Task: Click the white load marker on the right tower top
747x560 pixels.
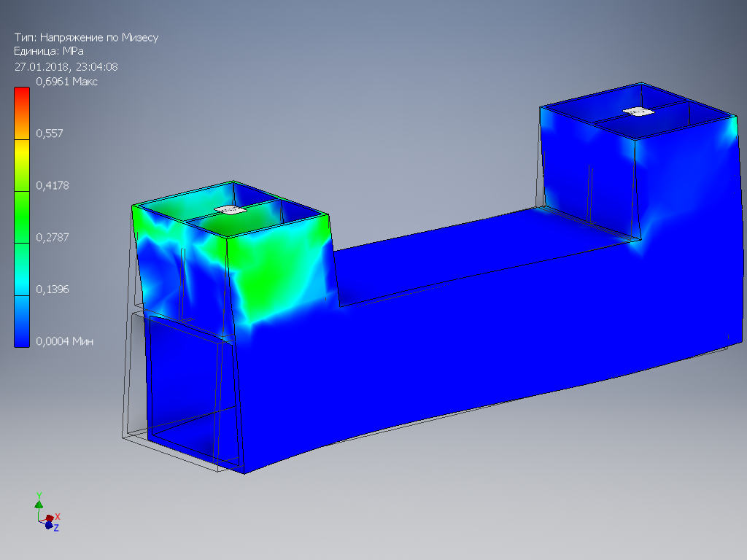Action: tap(638, 112)
